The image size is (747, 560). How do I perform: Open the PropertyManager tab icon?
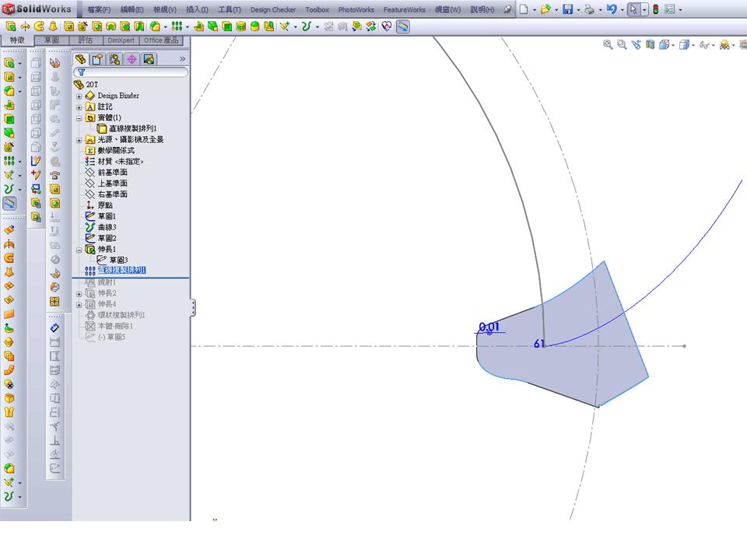point(98,59)
